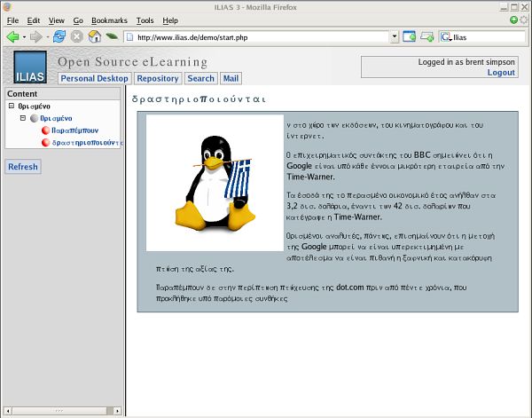The width and height of the screenshot is (532, 418).
Task: Click the green plus icon in the menu bar
Action: (x=513, y=20)
